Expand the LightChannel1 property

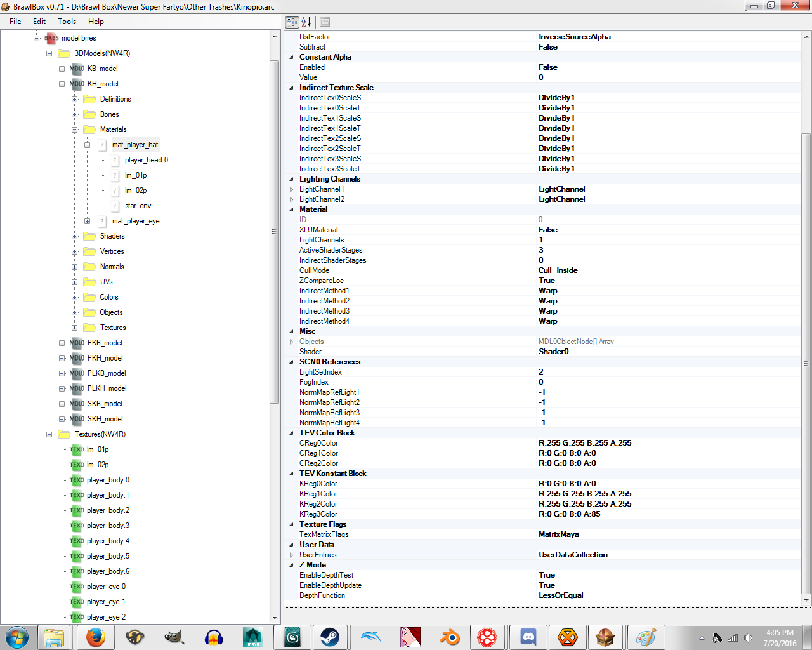click(x=292, y=189)
